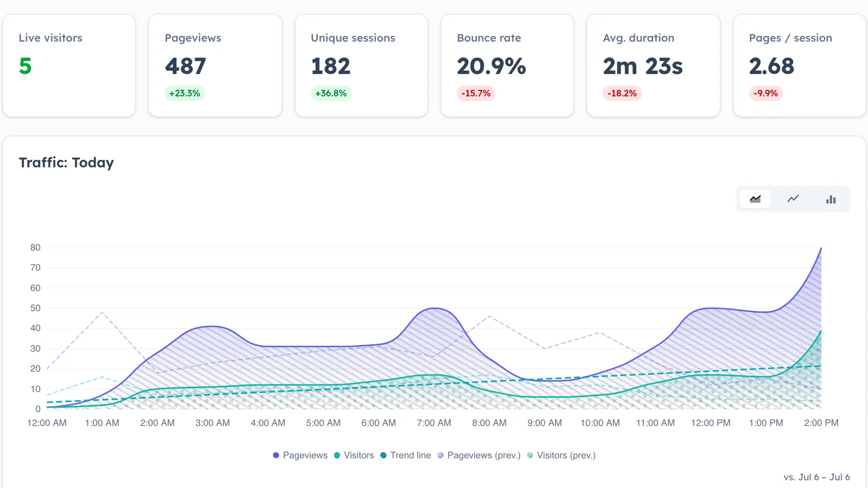
Task: Click the 3:00 AM axis label
Action: pyautogui.click(x=213, y=423)
